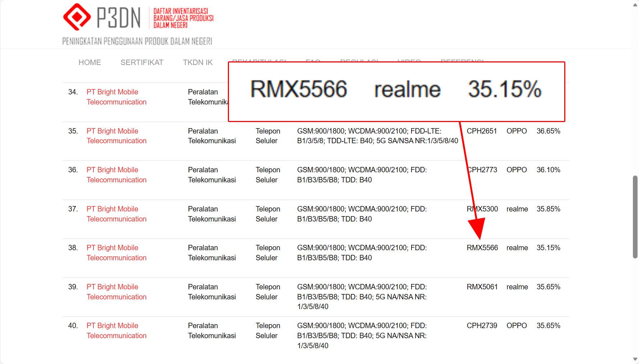Open the SERTIFIKAT menu item
The image size is (639, 364).
click(142, 62)
